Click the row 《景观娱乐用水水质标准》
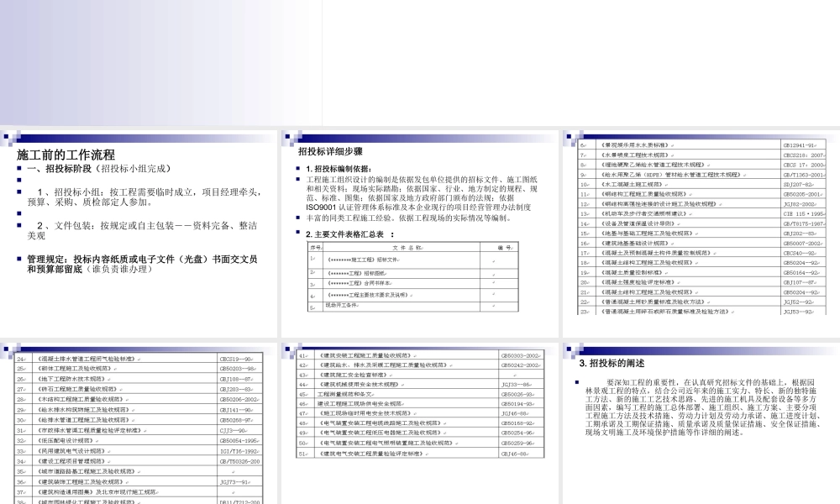The width and height of the screenshot is (840, 504). 701,145
